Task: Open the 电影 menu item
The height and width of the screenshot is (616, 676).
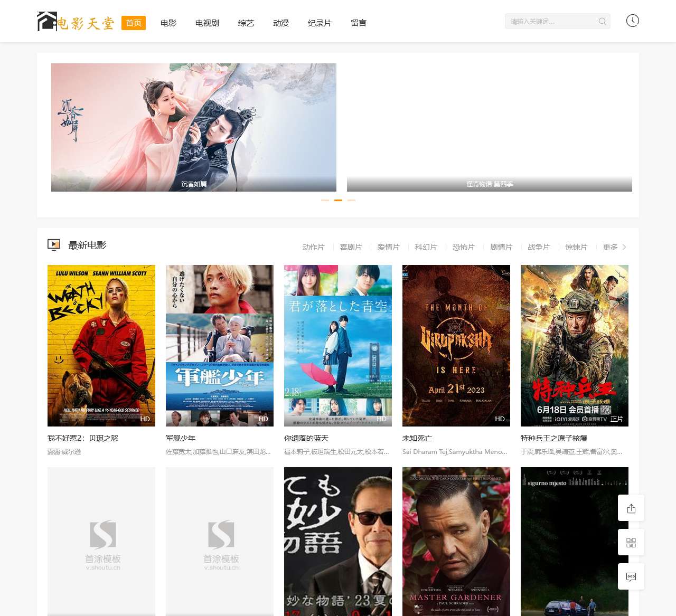Action: point(168,23)
